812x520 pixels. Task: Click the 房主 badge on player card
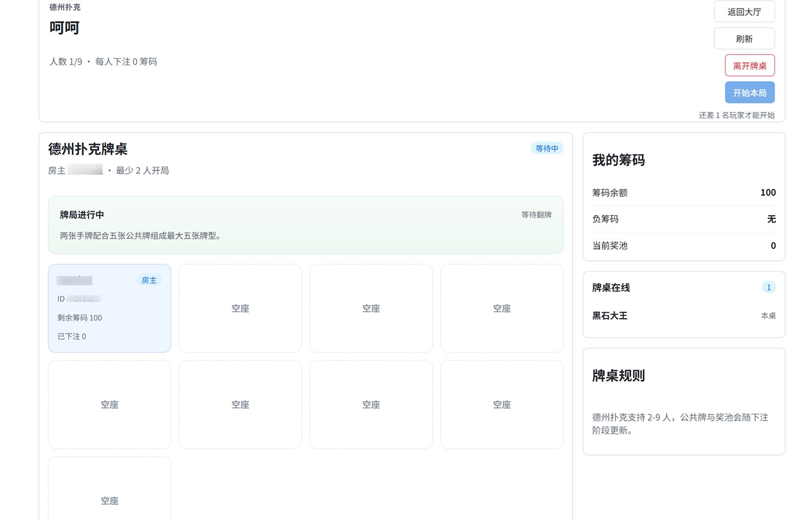point(149,280)
